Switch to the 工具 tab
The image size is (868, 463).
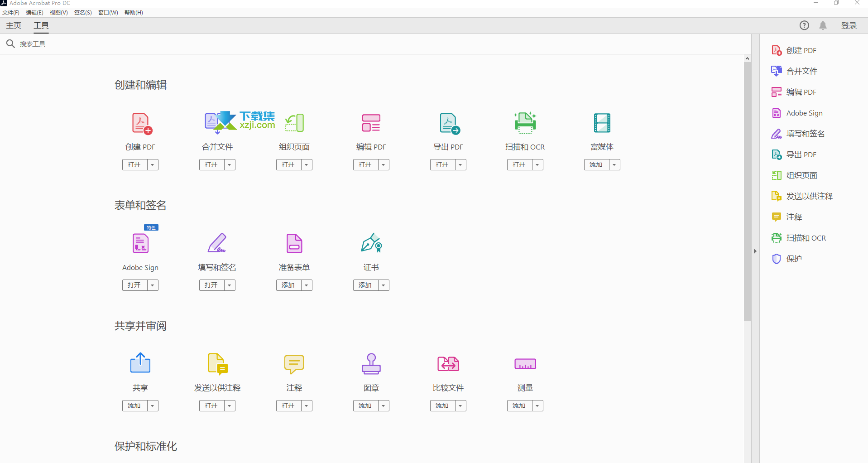41,26
